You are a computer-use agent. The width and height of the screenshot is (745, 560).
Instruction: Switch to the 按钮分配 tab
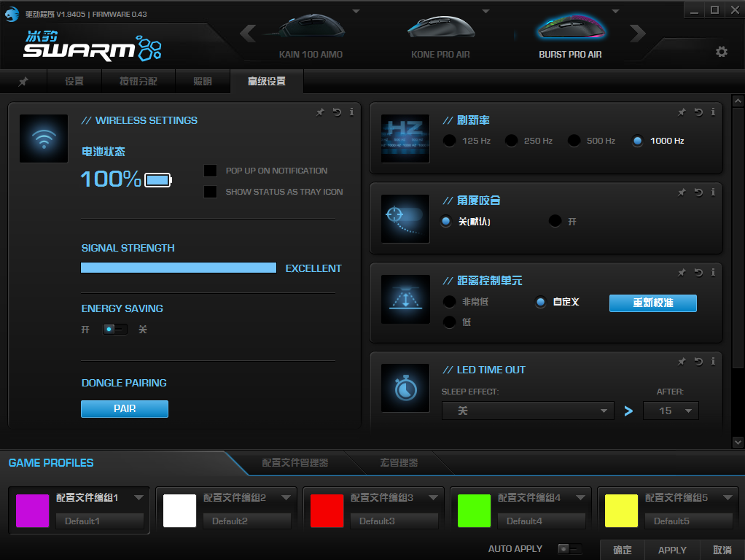point(139,81)
